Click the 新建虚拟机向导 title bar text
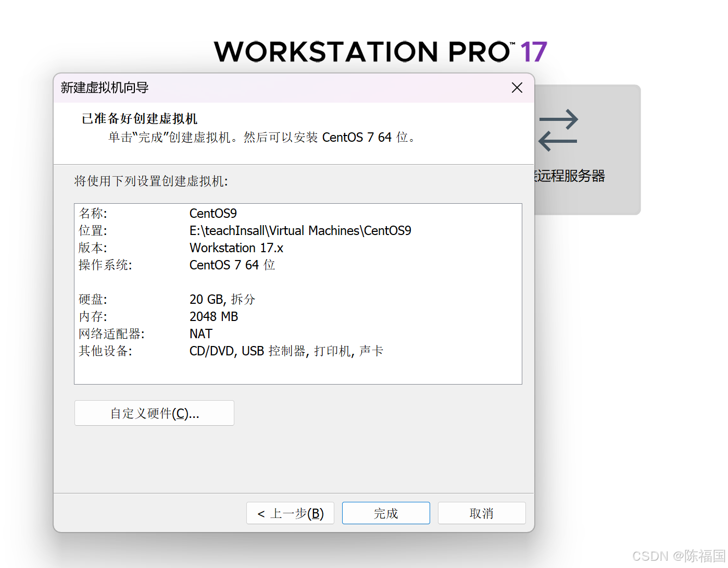 pos(105,88)
